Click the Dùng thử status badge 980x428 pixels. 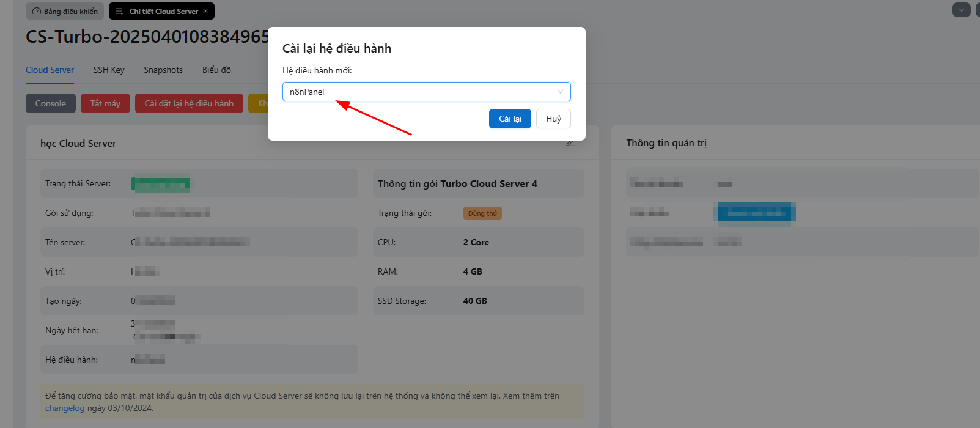482,213
